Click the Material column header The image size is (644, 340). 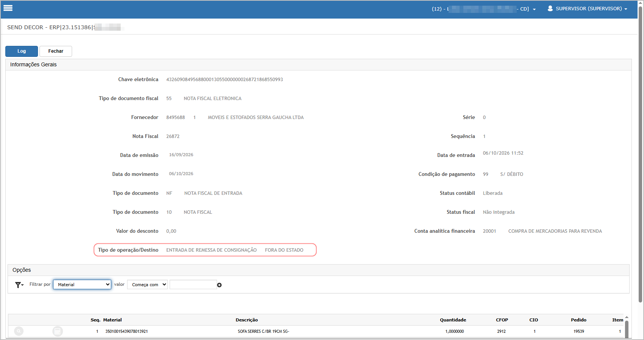(112, 320)
